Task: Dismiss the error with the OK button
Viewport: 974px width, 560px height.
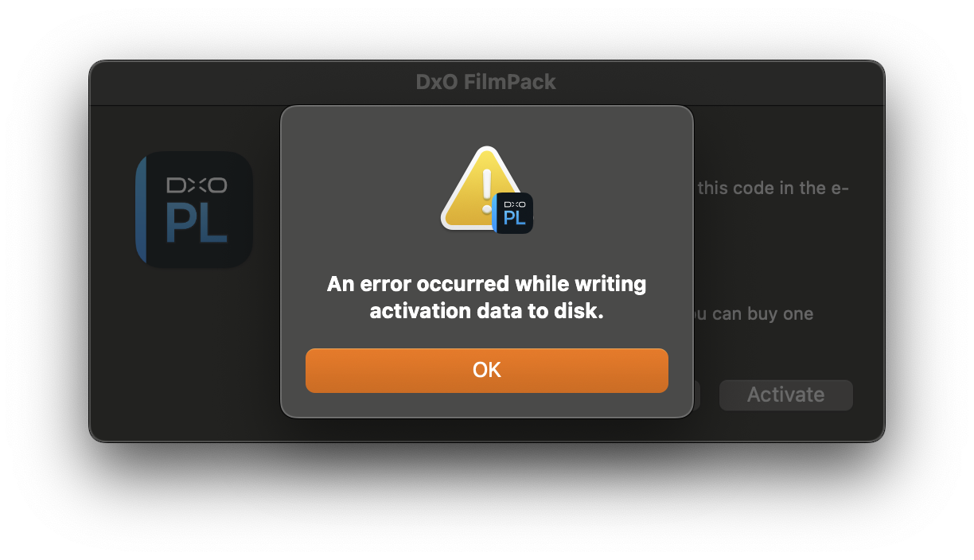Action: point(486,370)
